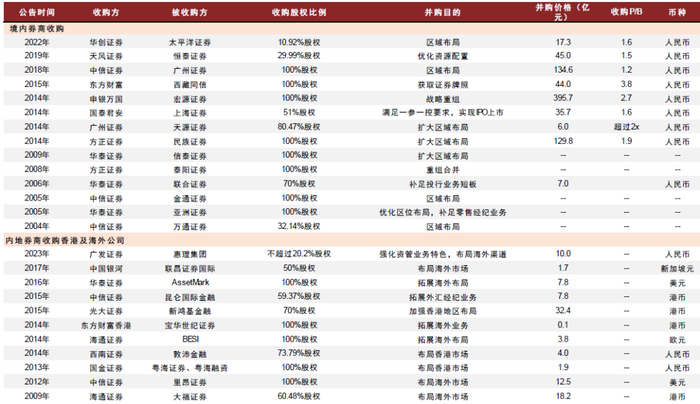Click the AssetMark target cell
Image resolution: width=700 pixels, height=404 pixels.
[190, 282]
